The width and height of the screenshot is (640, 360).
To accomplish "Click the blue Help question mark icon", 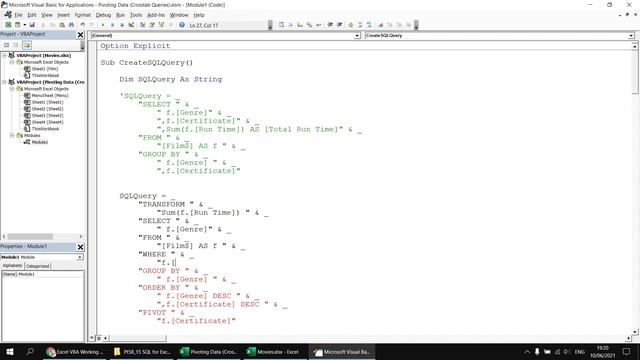I will click(x=182, y=25).
